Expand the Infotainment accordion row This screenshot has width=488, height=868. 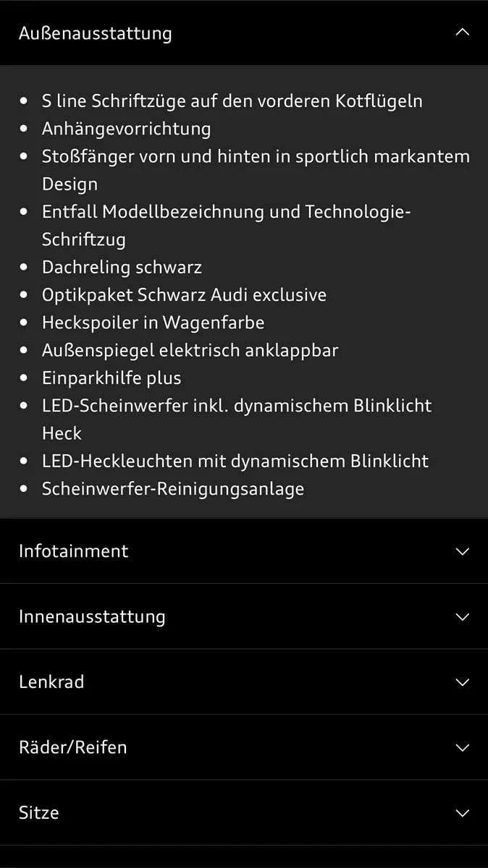(244, 551)
